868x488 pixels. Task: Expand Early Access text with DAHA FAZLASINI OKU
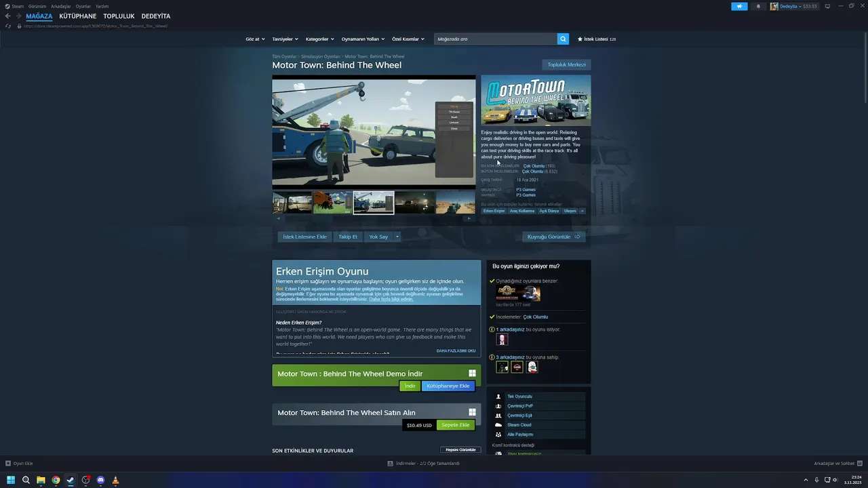pyautogui.click(x=456, y=351)
